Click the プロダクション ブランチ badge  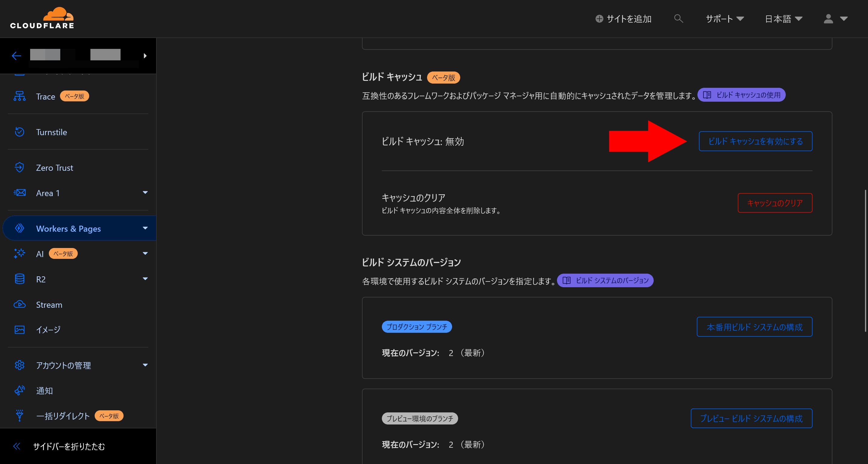coord(417,326)
